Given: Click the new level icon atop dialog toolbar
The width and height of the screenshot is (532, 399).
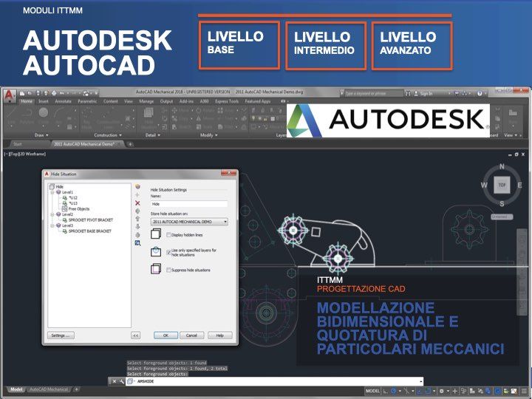Looking at the screenshot, I should 137,187.
